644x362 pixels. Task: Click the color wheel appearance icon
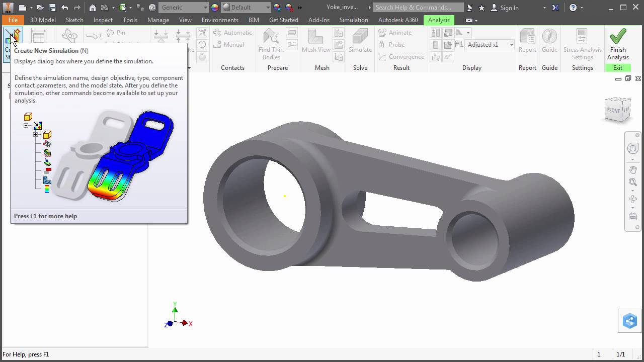pos(215,8)
